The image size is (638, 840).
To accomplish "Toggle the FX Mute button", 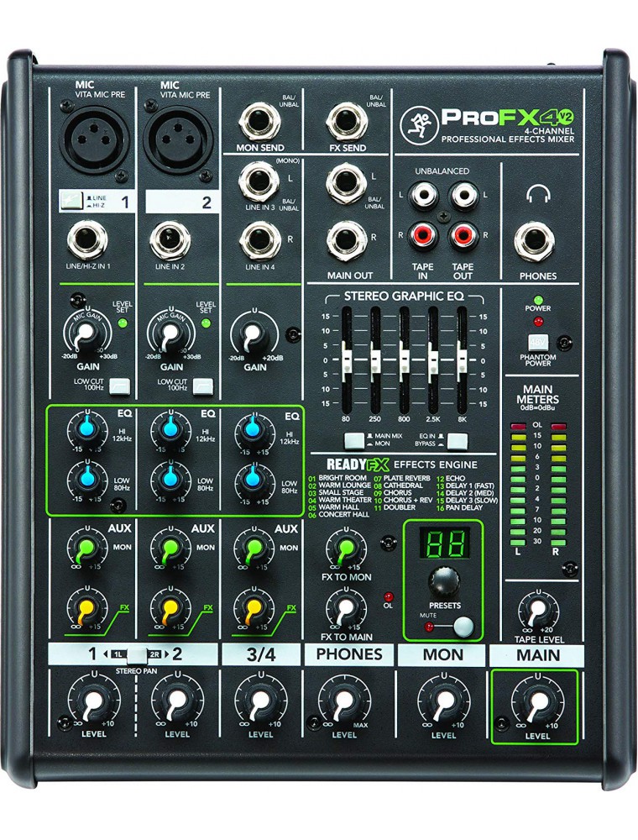I will click(463, 627).
